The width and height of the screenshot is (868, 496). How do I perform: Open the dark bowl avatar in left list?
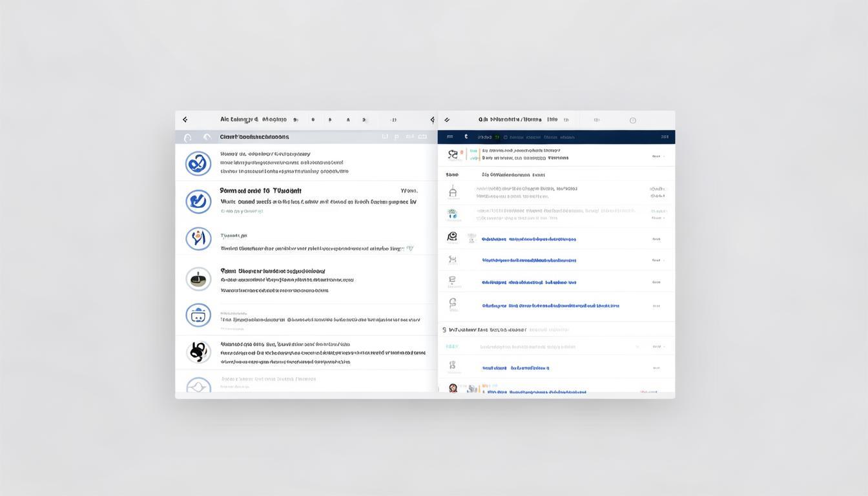pyautogui.click(x=198, y=279)
